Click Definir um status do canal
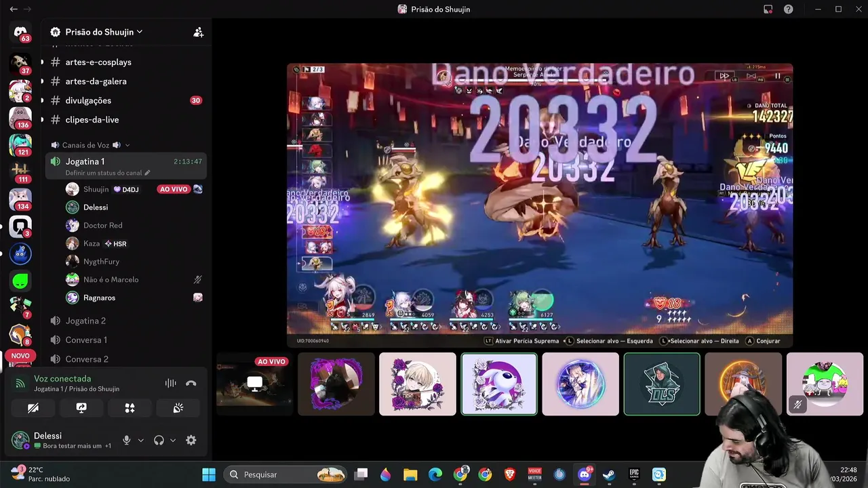The height and width of the screenshot is (488, 868). point(107,173)
